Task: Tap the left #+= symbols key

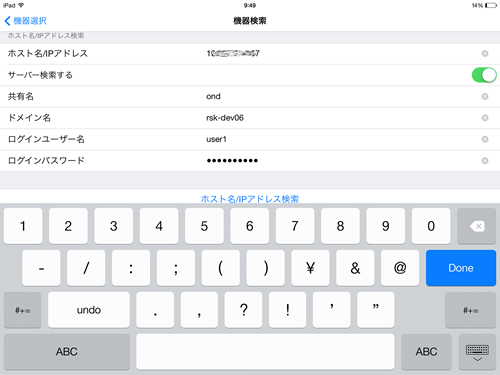Action: pyautogui.click(x=23, y=310)
